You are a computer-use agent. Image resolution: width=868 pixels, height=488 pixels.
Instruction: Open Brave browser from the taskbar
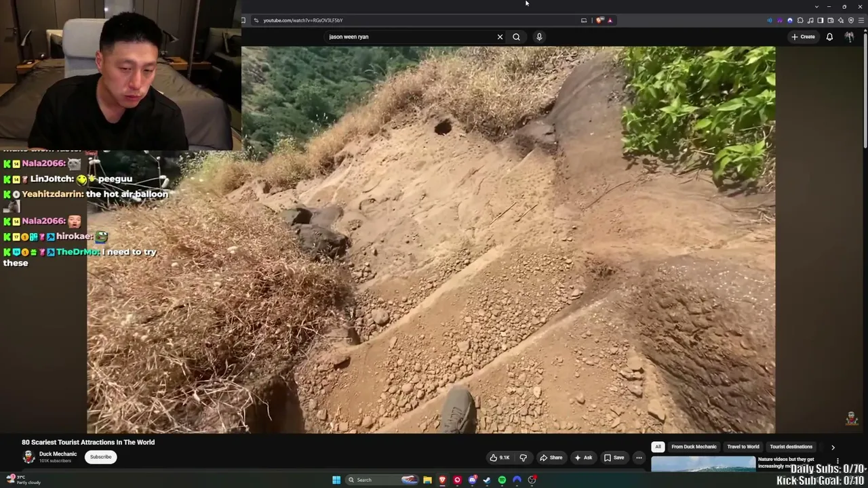pos(442,480)
